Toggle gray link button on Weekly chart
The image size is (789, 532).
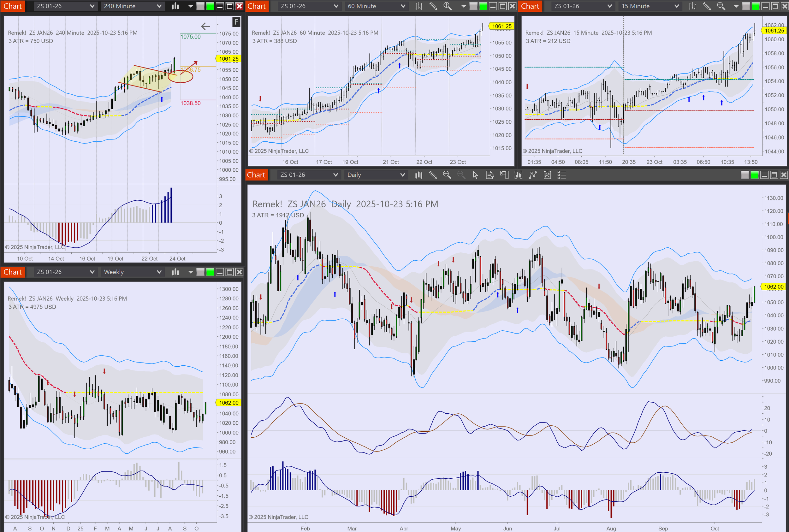(x=200, y=272)
